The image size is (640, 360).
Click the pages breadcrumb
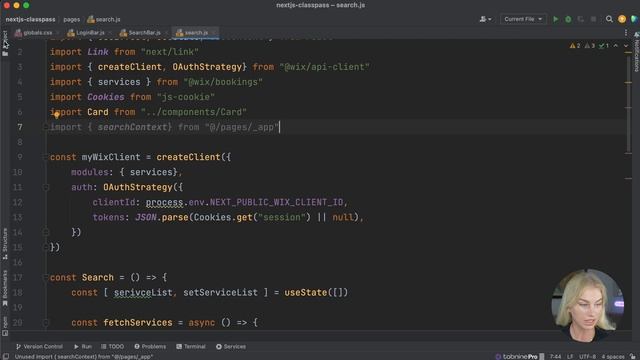click(71, 19)
